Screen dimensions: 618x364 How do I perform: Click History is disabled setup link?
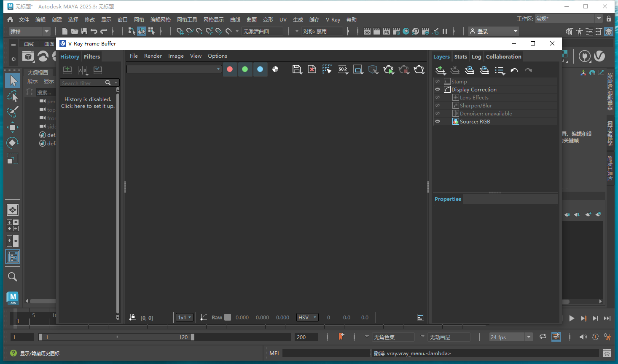tap(88, 102)
